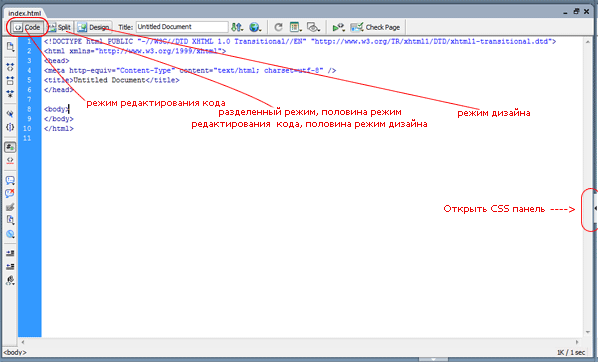Viewport: 598px width, 362px height.
Task: Click the Check Page button
Action: (x=375, y=27)
